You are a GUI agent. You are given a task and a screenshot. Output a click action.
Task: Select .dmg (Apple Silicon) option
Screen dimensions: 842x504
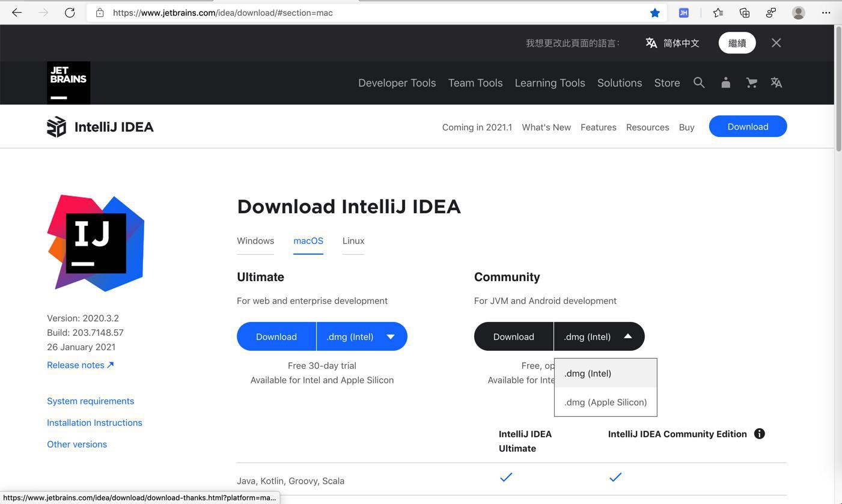[x=606, y=402]
